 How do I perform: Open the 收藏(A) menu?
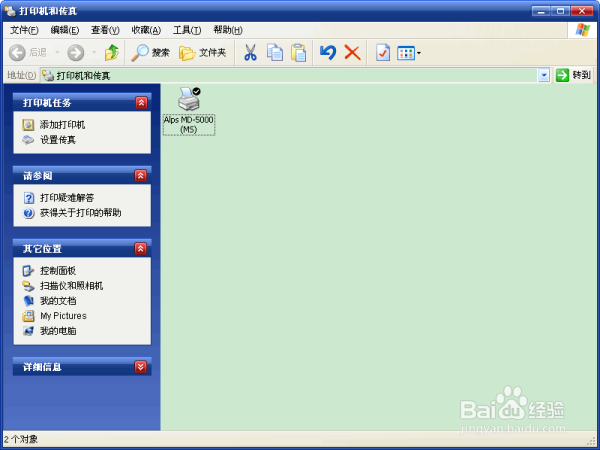[146, 30]
